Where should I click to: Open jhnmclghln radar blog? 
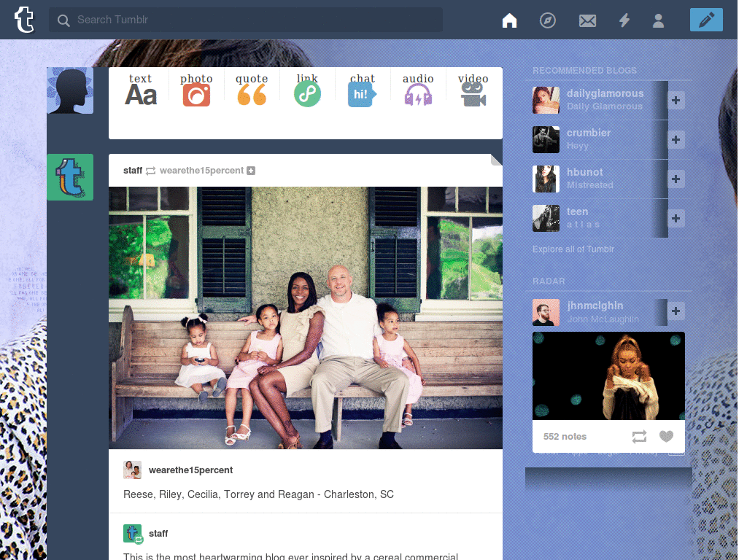pos(595,306)
